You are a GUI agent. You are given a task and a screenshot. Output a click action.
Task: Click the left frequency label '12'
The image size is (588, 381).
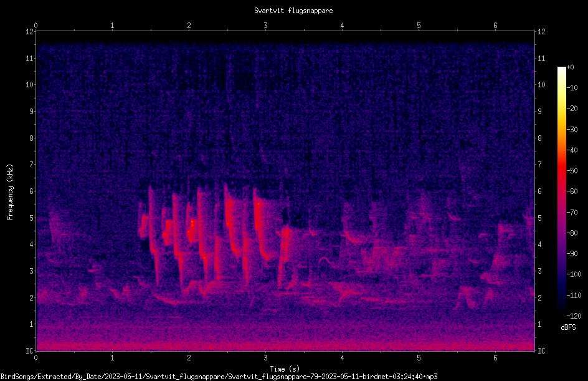[x=30, y=32]
